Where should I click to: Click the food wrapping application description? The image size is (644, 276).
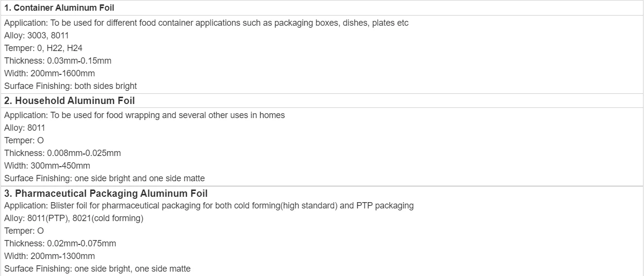click(x=145, y=115)
